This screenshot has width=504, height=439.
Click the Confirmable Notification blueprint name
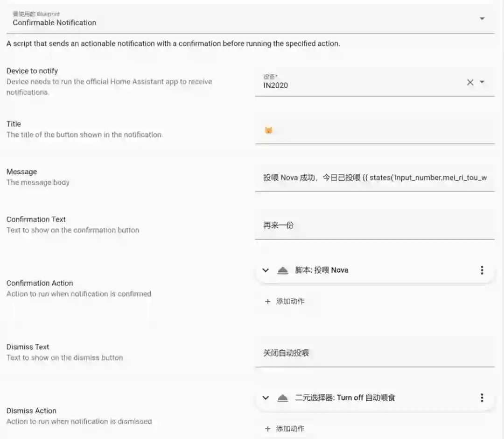(x=55, y=22)
